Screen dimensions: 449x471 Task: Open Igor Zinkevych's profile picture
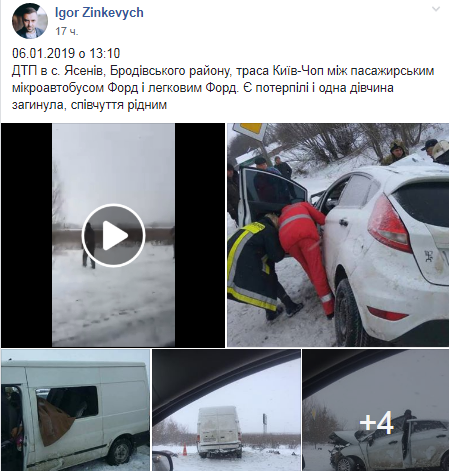coord(30,21)
